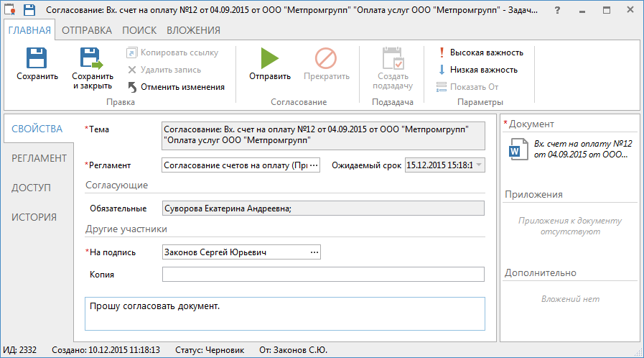Switch to the ВЛОЖЕНИЯ ribbon tab
This screenshot has width=644, height=358.
tap(193, 30)
